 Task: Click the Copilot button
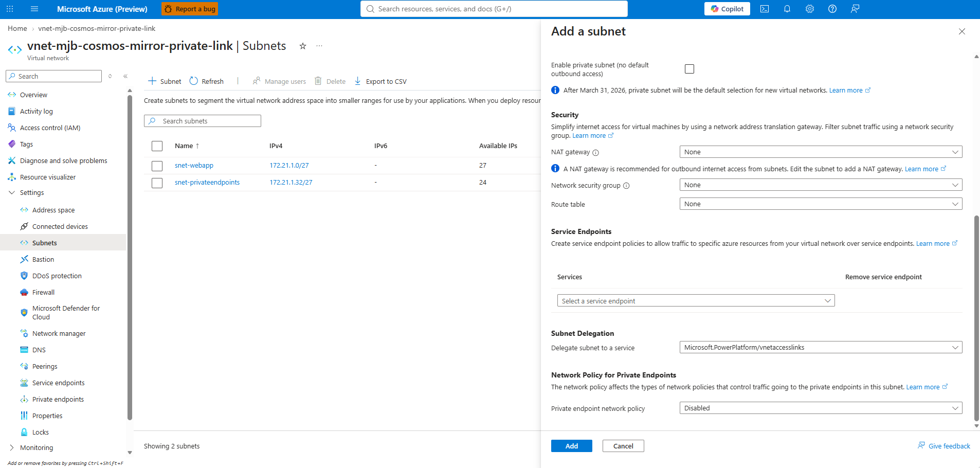[727, 9]
